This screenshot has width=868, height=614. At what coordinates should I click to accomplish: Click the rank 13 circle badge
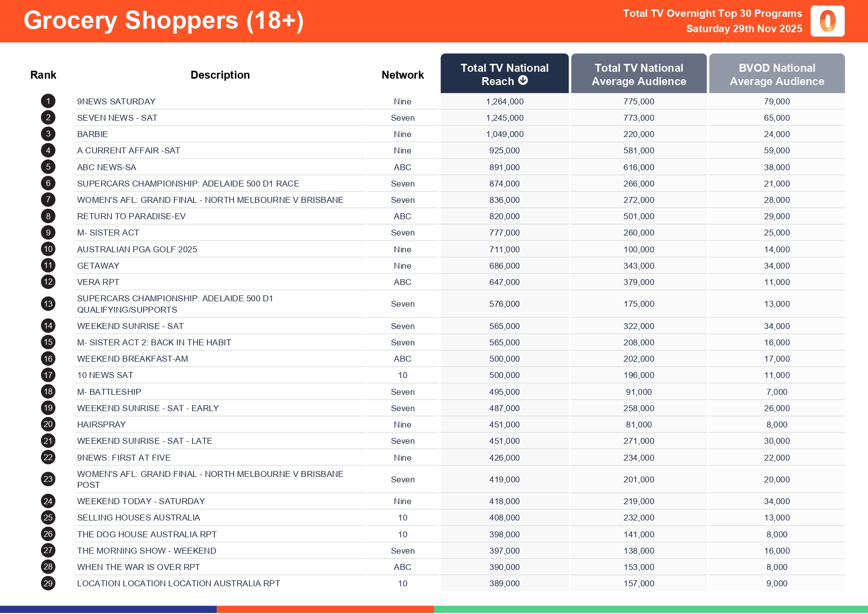[48, 304]
